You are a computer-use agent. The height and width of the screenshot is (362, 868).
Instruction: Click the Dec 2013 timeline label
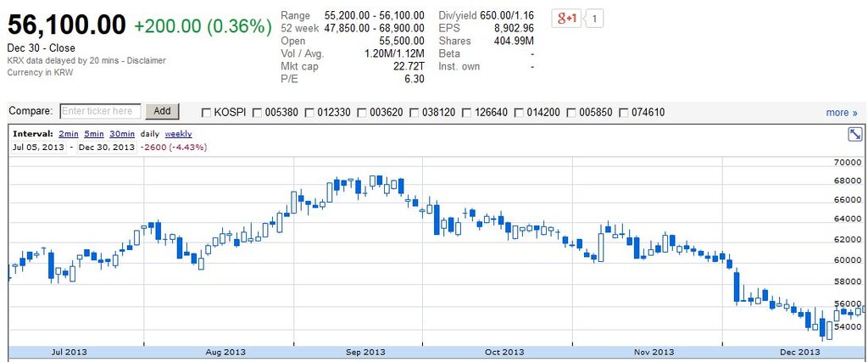click(800, 352)
